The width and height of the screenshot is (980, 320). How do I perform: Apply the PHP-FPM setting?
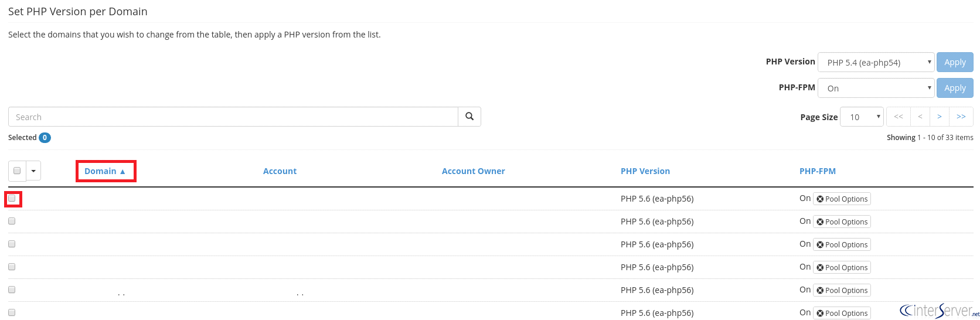[955, 88]
